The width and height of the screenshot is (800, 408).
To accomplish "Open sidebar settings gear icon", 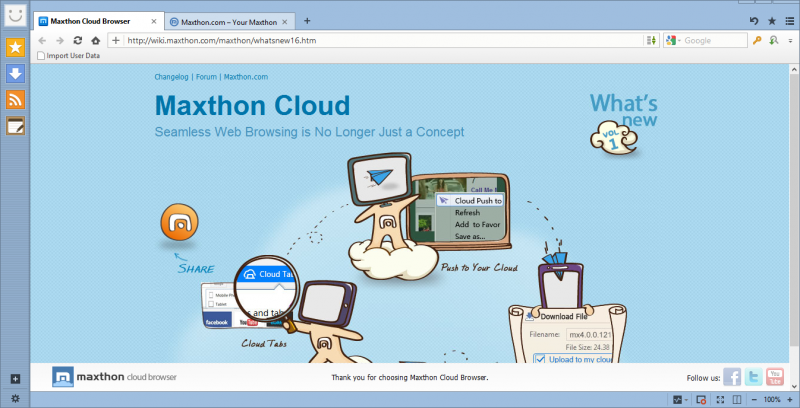I will tap(15, 399).
